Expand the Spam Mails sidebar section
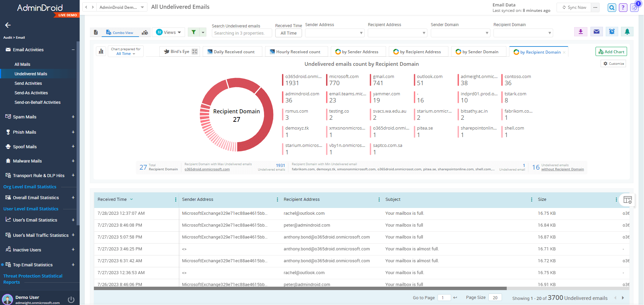Viewport: 644px width, 305px height. [73, 117]
